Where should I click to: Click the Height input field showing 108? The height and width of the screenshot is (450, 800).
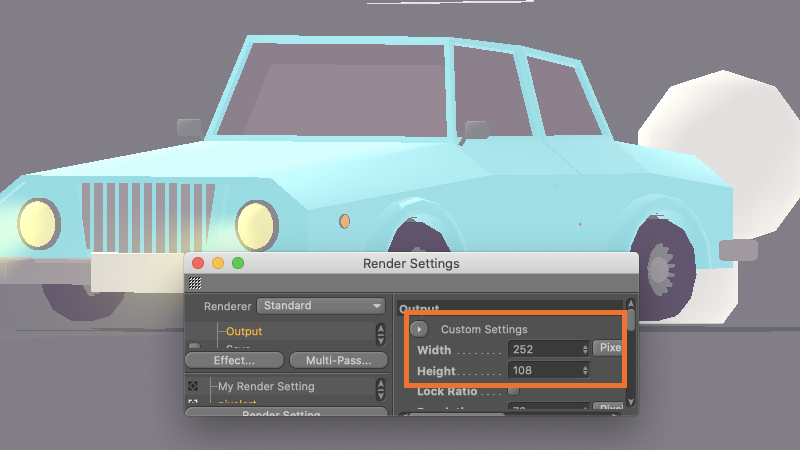(x=548, y=370)
